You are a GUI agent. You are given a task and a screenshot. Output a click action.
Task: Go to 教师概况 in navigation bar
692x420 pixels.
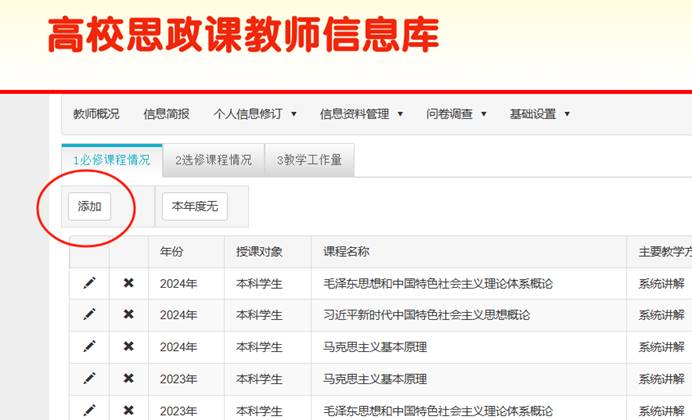coord(96,114)
